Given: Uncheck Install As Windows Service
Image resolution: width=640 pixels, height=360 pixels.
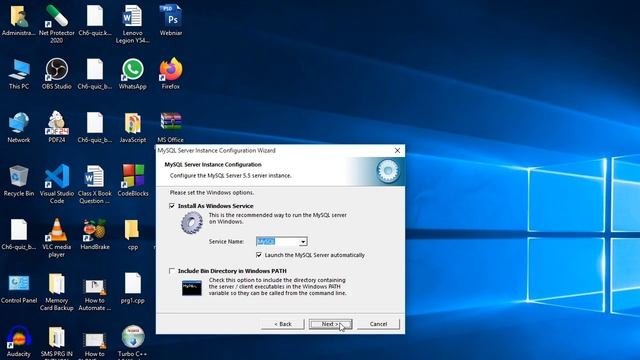Looking at the screenshot, I should 172,206.
